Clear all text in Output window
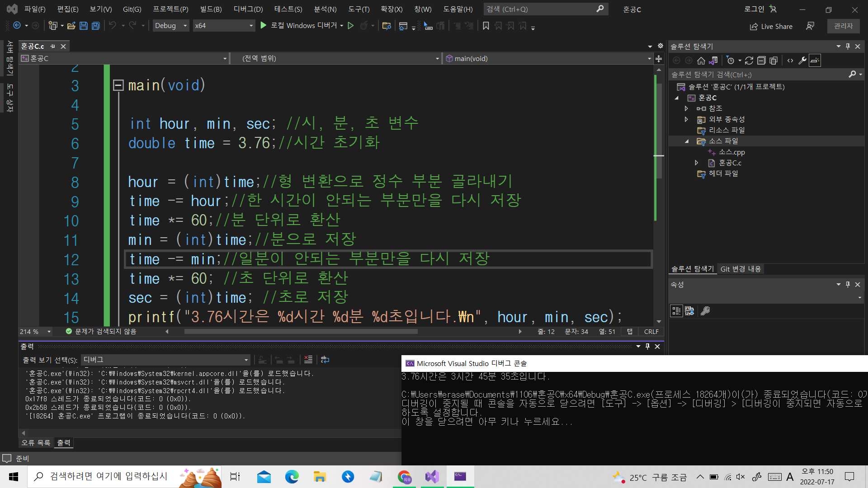This screenshot has height=488, width=868. (308, 360)
